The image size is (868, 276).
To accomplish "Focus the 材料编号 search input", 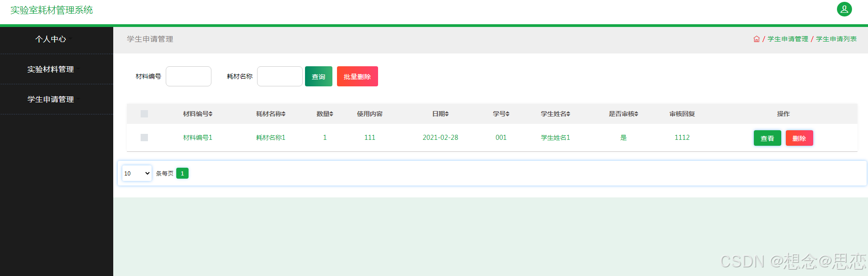I will coord(189,76).
